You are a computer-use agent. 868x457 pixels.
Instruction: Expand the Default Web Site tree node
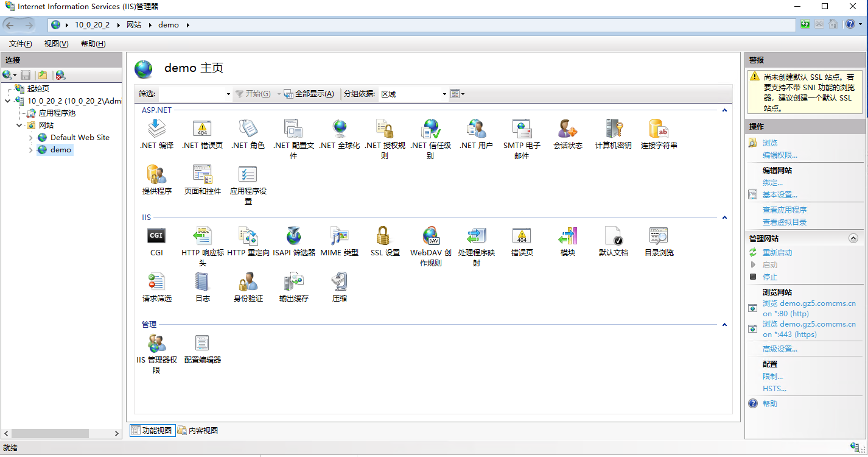31,138
